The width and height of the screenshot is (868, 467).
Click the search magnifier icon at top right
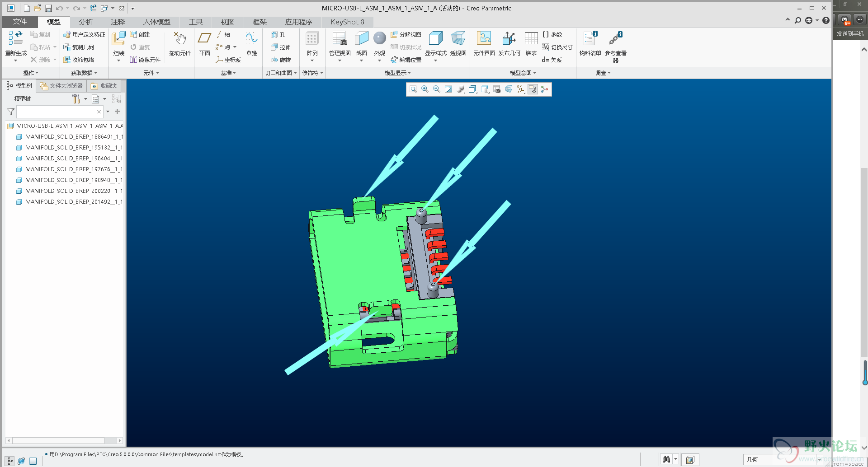(x=797, y=20)
